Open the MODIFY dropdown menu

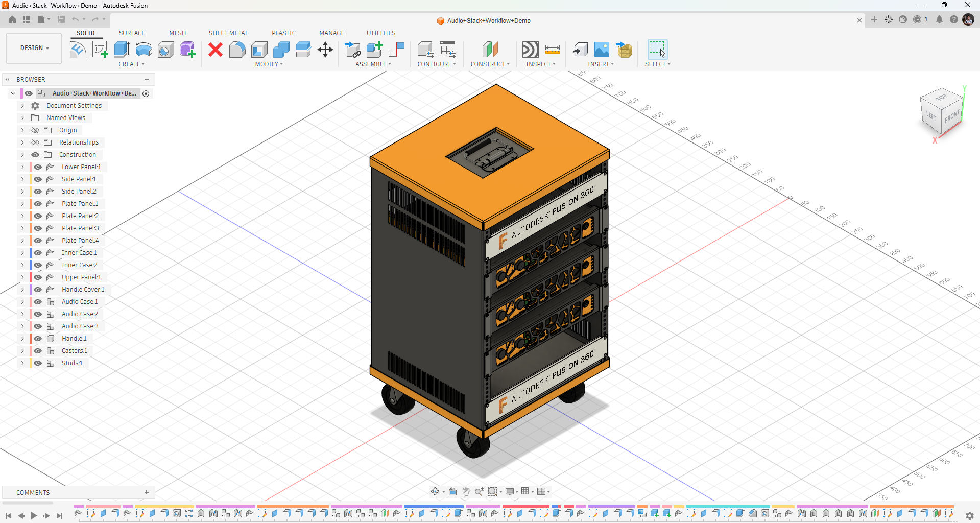269,64
